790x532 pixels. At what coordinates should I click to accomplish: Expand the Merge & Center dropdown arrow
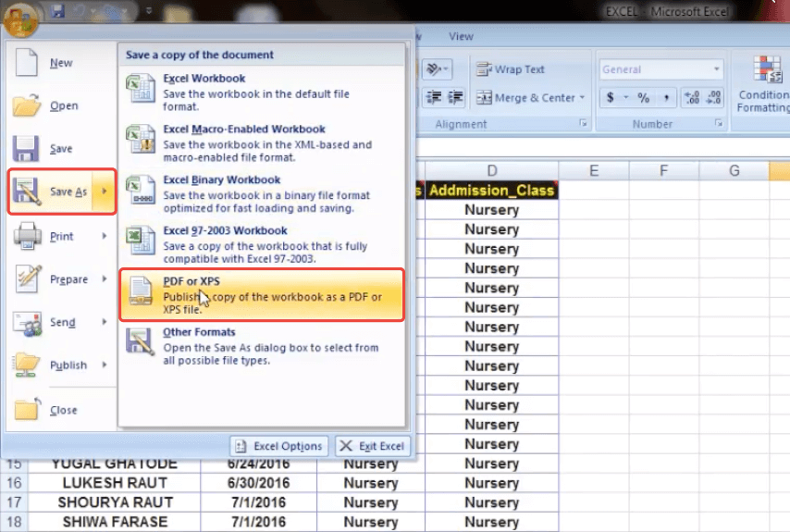[582, 98]
